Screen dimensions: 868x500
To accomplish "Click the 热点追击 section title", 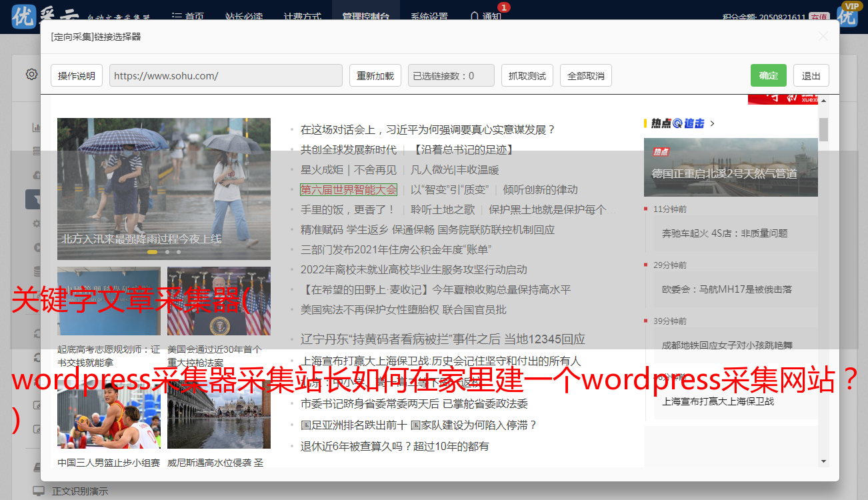I will (x=678, y=123).
